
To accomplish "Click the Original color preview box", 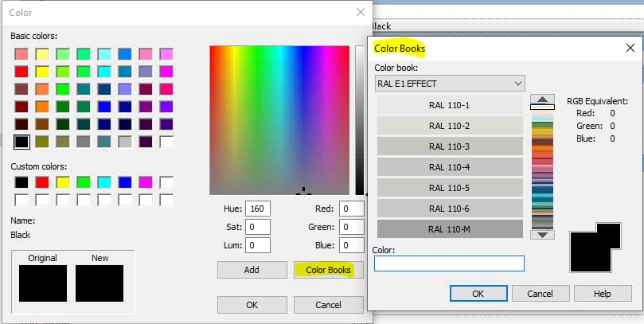I will [43, 283].
